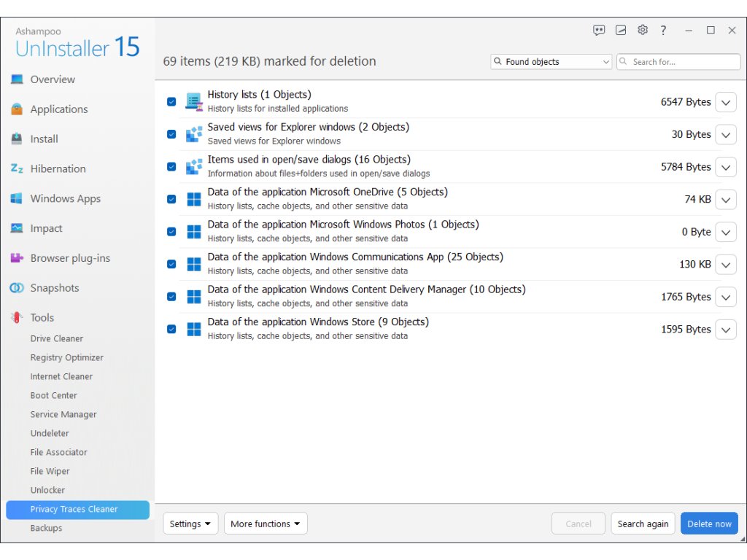Open File Associator tool
747x560 pixels.
tap(58, 452)
